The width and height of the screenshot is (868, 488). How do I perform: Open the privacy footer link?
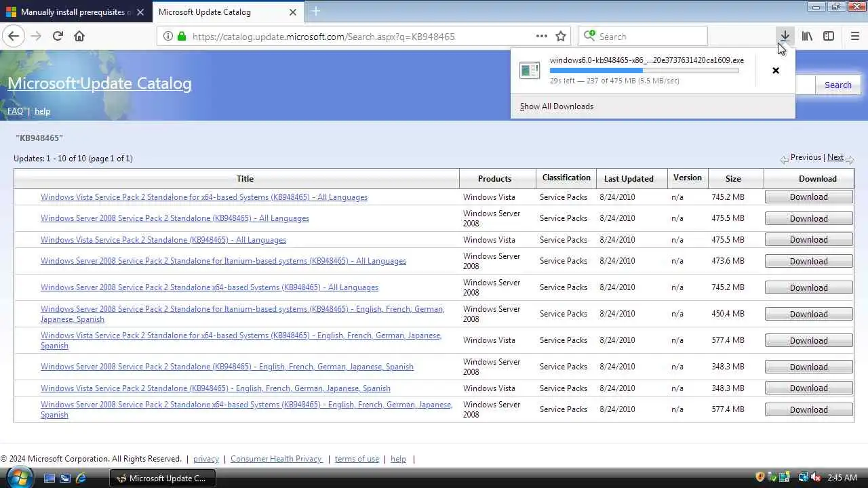tap(206, 459)
